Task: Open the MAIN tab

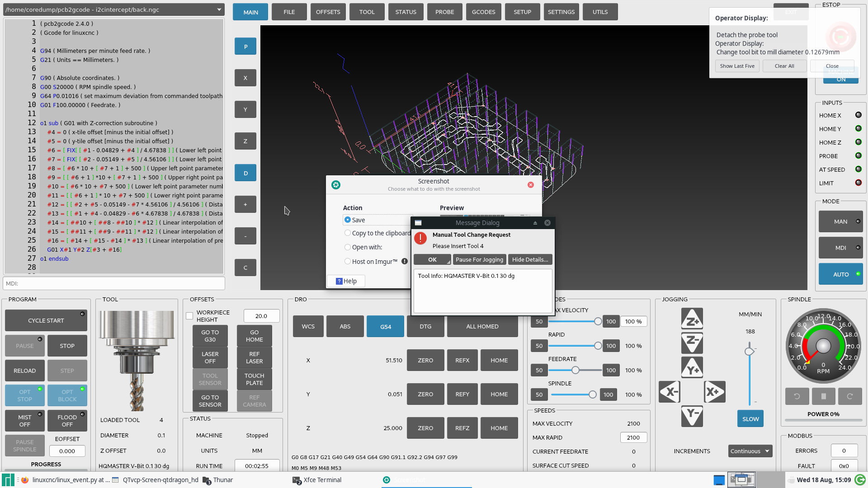Action: pos(250,12)
